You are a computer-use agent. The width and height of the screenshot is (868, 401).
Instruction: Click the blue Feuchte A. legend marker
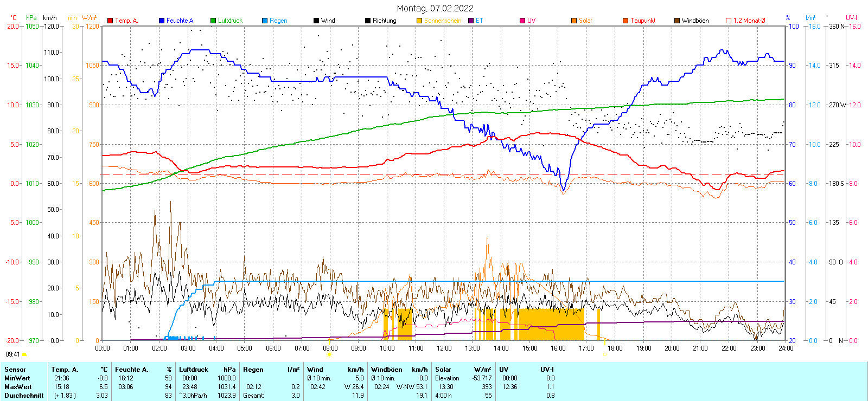point(162,21)
